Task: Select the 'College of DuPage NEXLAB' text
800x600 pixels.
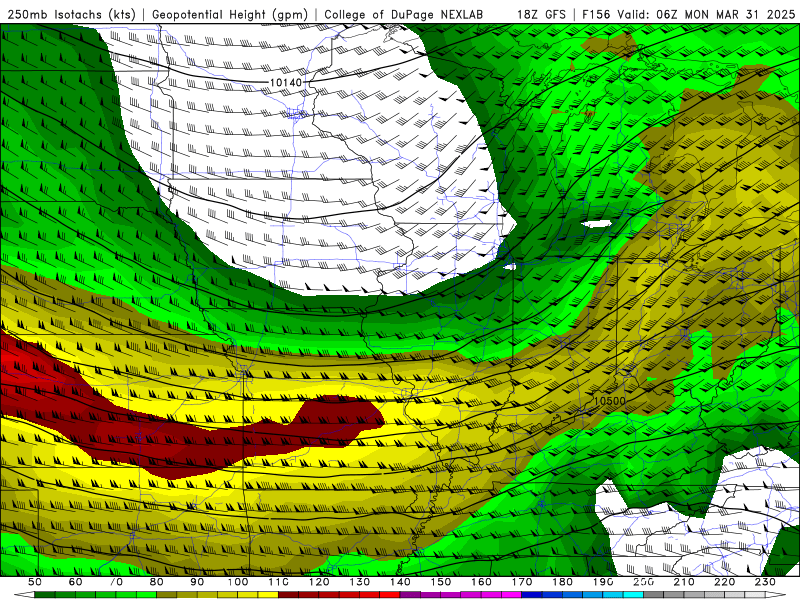Action: coord(404,15)
